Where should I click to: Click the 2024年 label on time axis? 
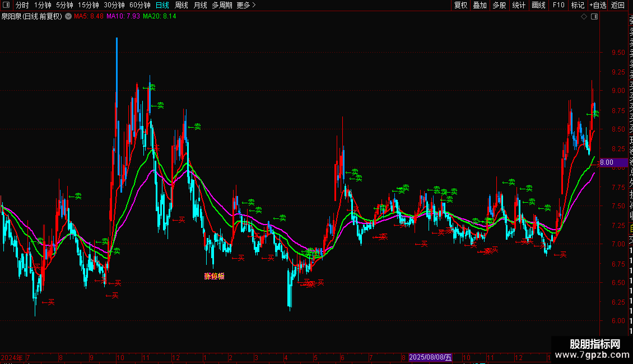coord(12,357)
